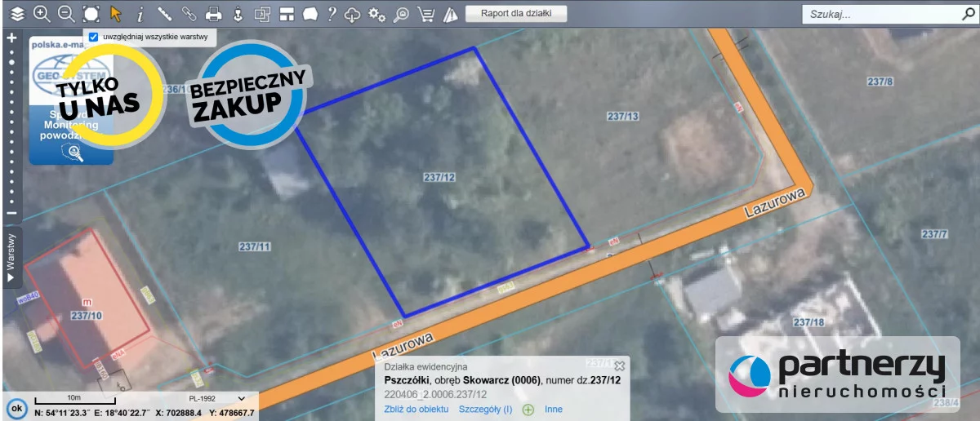
Task: Toggle 'uwzględniaj wszystkie warstwy' checkbox
Action: [x=93, y=37]
